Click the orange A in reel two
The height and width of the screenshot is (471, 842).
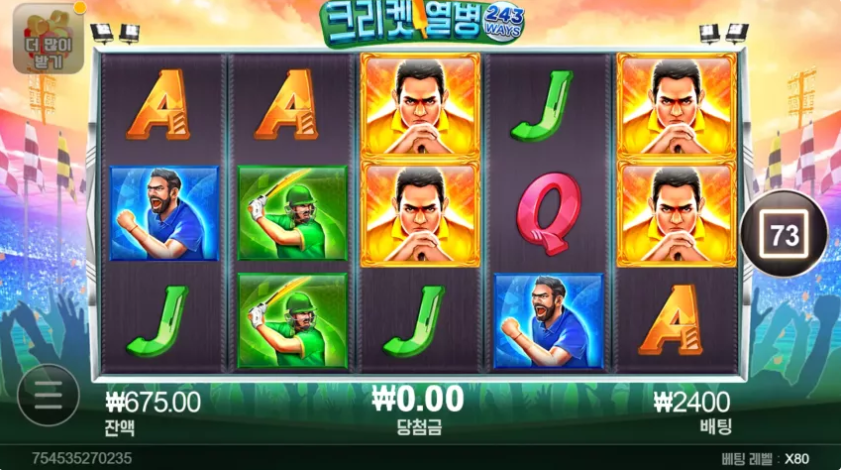point(287,105)
